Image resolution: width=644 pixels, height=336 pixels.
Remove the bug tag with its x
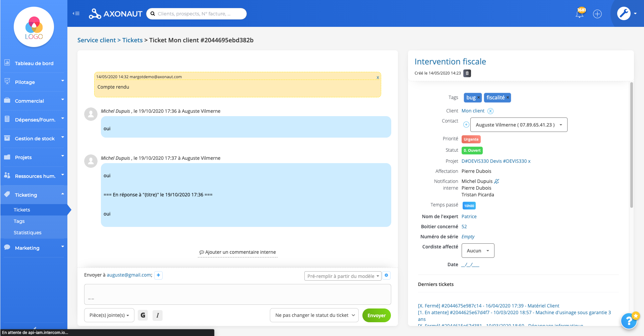(479, 97)
